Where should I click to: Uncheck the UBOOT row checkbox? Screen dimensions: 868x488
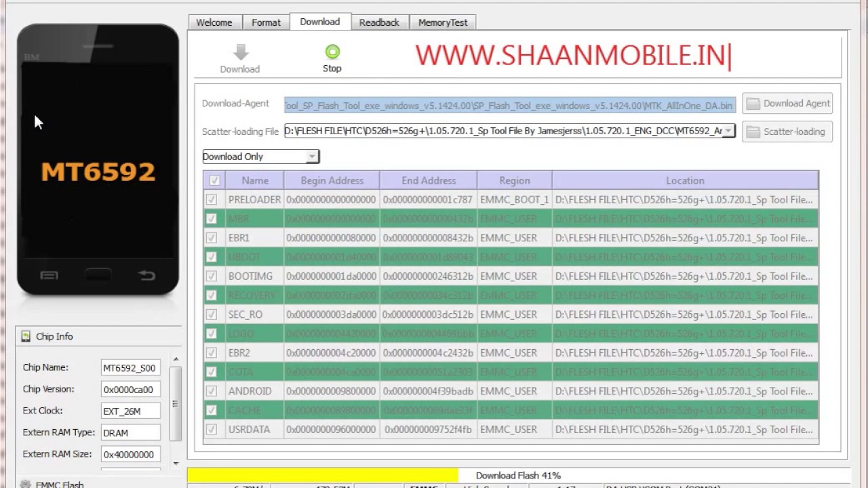[x=212, y=257]
